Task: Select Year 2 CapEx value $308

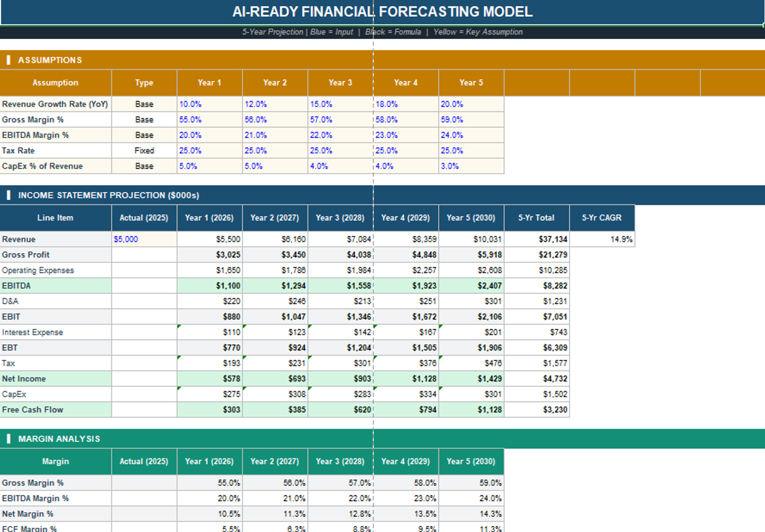Action: [x=275, y=394]
